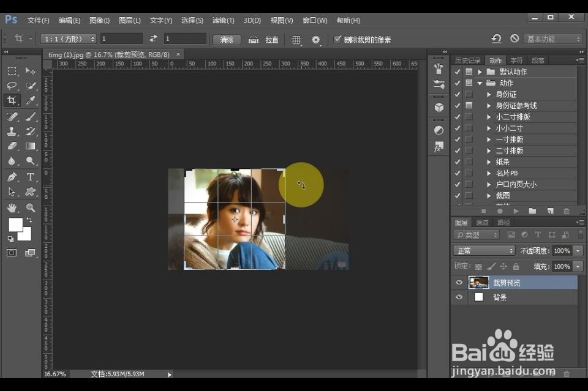Select the Brush tool
Viewport: 588px width, 391px height.
[31, 116]
